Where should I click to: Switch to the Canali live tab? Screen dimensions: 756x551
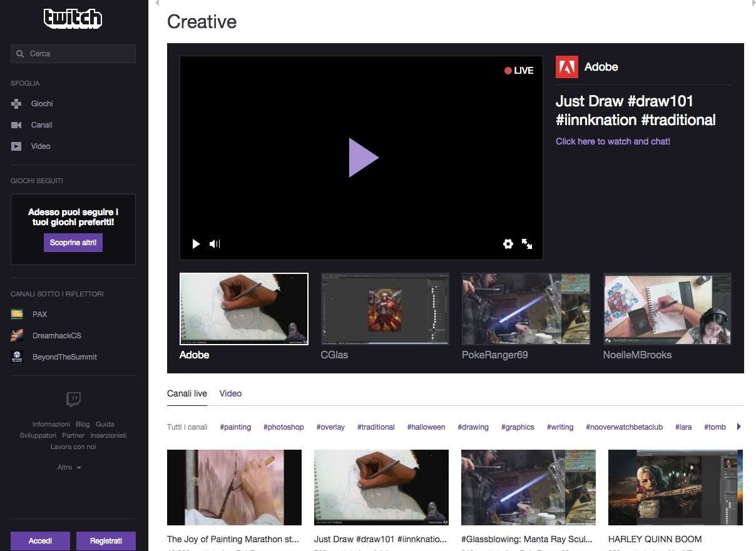(x=187, y=393)
